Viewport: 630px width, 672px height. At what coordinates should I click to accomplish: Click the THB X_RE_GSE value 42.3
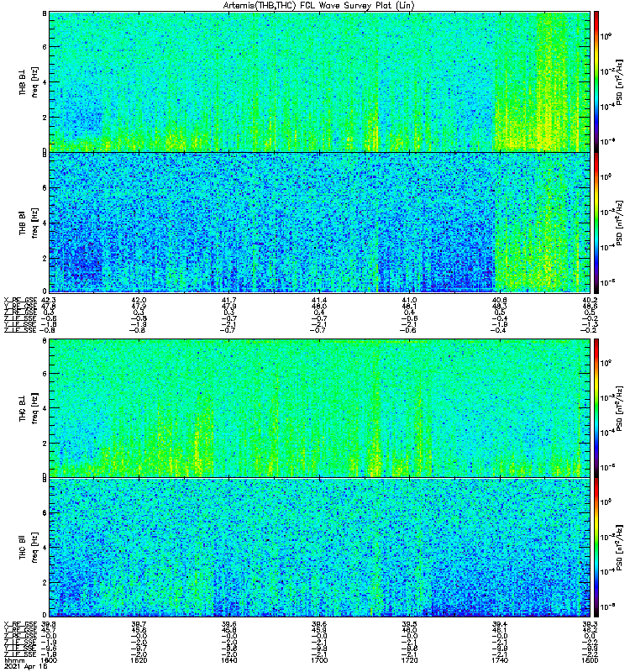(49, 300)
